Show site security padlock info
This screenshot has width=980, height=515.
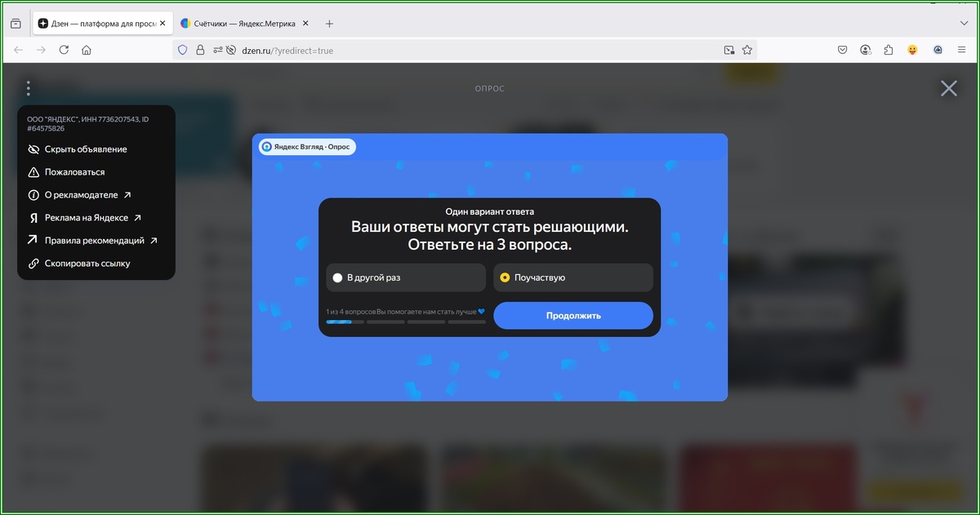(200, 50)
